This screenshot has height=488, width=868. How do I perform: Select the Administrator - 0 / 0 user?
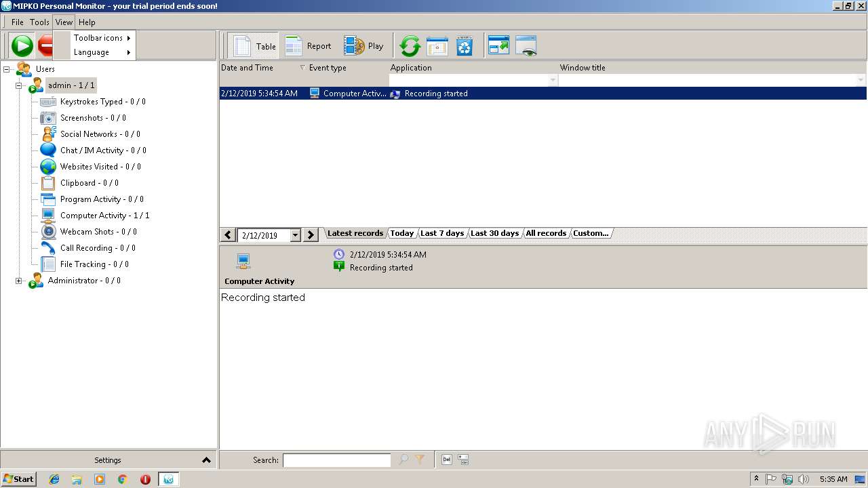click(x=84, y=281)
